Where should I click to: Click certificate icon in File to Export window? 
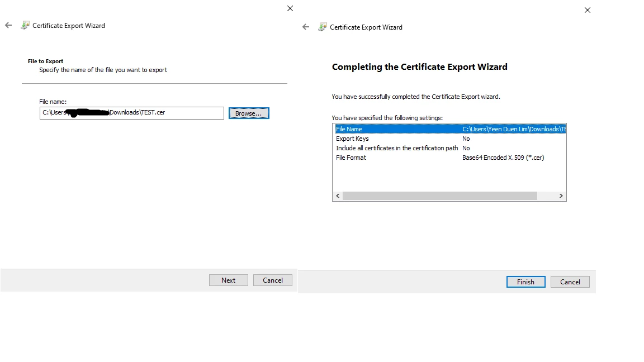25,26
